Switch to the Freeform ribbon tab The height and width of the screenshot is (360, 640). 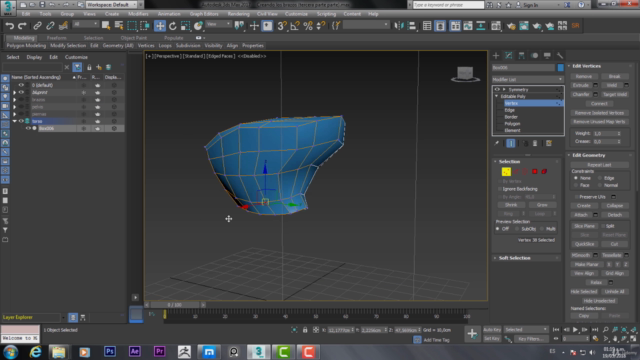[56, 38]
